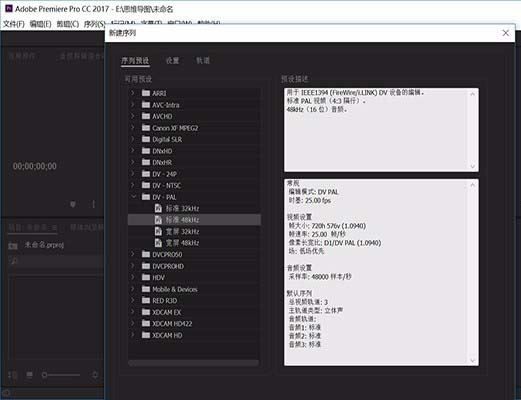Click the text 主轨道类型: 立体声
Viewport: 521px width, 400px height.
coord(316,310)
